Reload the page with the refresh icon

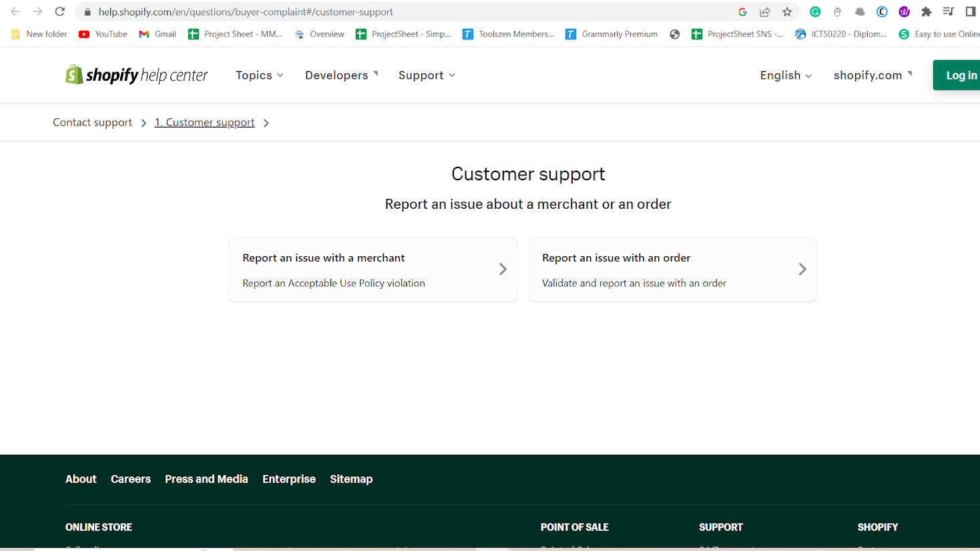(60, 11)
